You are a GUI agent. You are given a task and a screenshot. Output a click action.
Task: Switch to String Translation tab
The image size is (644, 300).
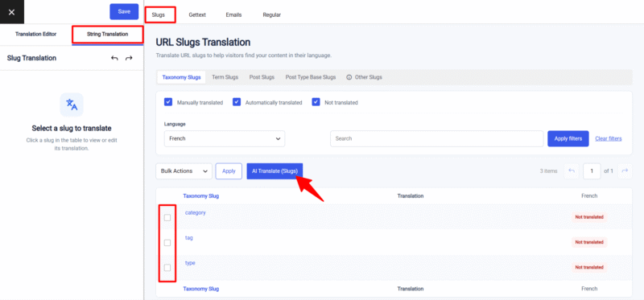pyautogui.click(x=108, y=34)
